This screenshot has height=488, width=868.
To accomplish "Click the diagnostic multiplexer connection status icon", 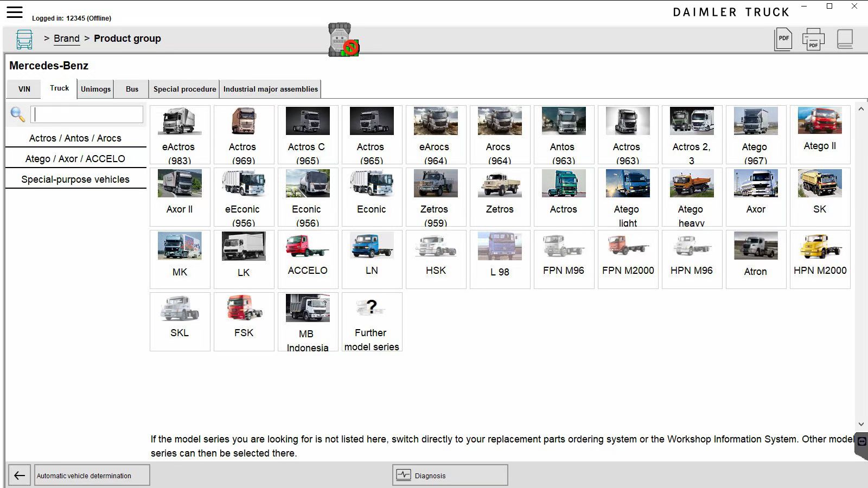I will [x=343, y=40].
